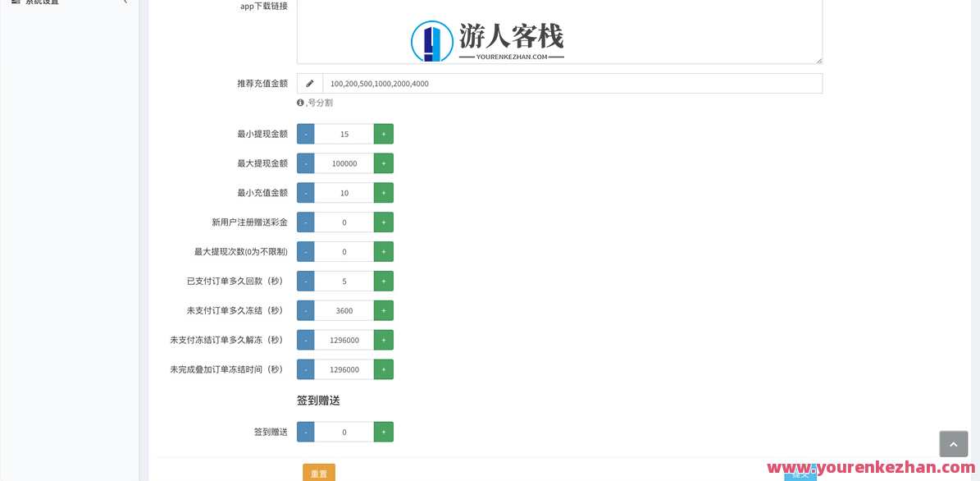980x481 pixels.
Task: Click the pencil edit icon beside 推荐充值金额
Action: tap(309, 83)
